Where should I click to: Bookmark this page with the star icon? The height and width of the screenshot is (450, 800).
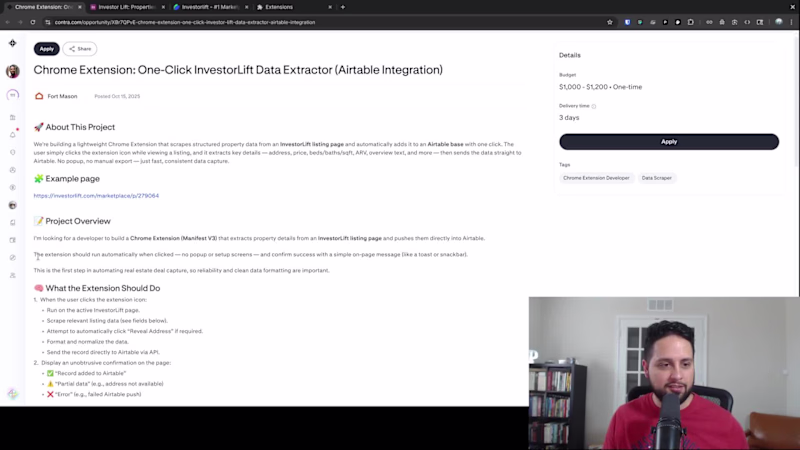(610, 22)
